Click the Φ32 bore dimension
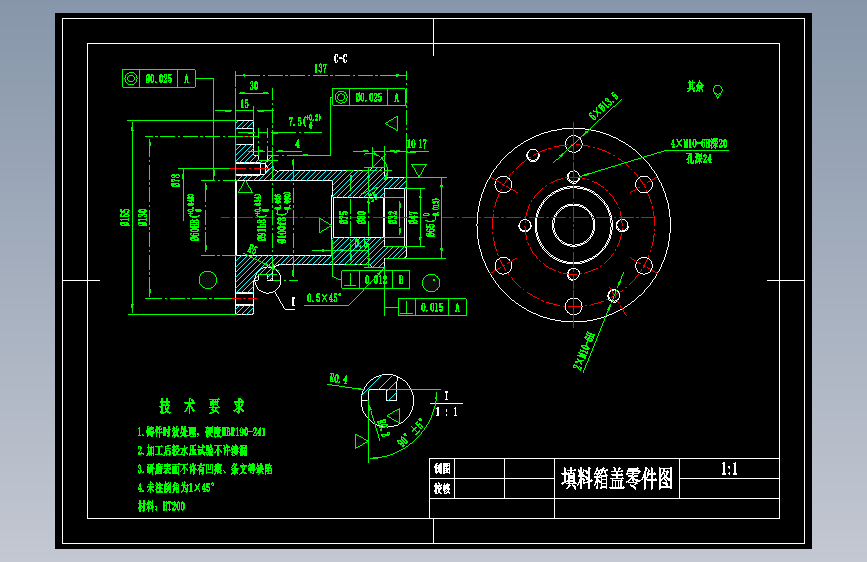This screenshot has width=867, height=562. point(393,217)
